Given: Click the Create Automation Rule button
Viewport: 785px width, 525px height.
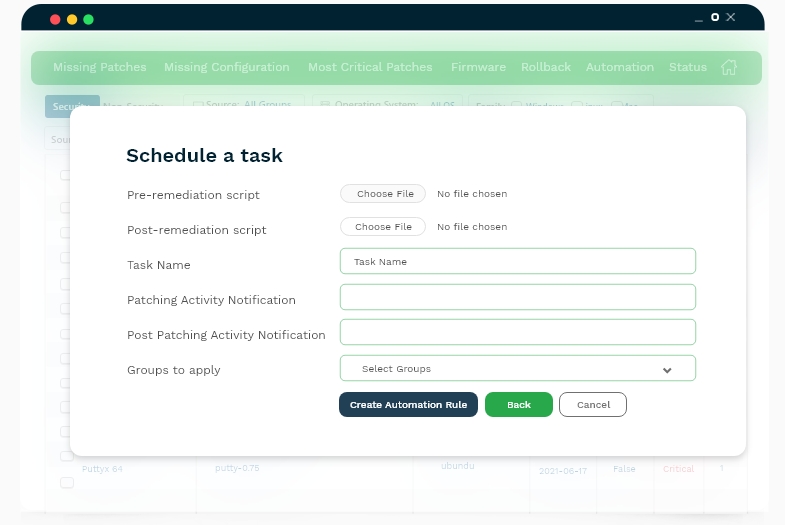Looking at the screenshot, I should (x=409, y=404).
